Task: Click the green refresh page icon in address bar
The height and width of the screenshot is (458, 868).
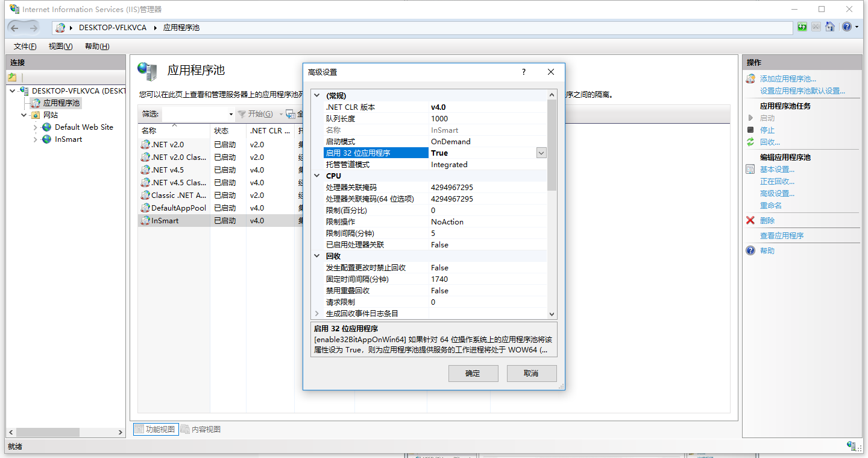Action: pyautogui.click(x=802, y=27)
